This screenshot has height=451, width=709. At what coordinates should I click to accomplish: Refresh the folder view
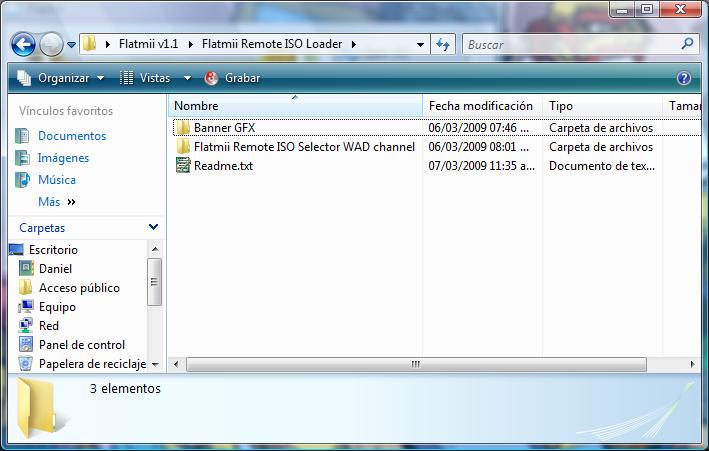click(443, 44)
